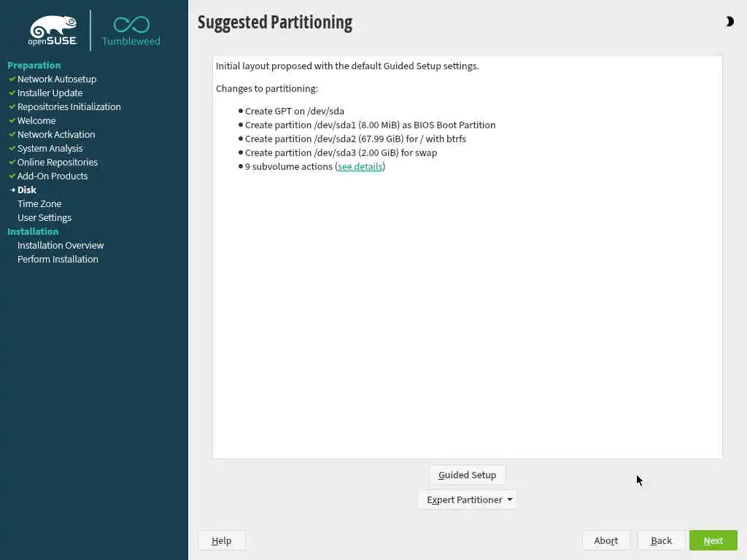This screenshot has height=560, width=747.
Task: Toggle dark mode moon icon
Action: pyautogui.click(x=729, y=21)
